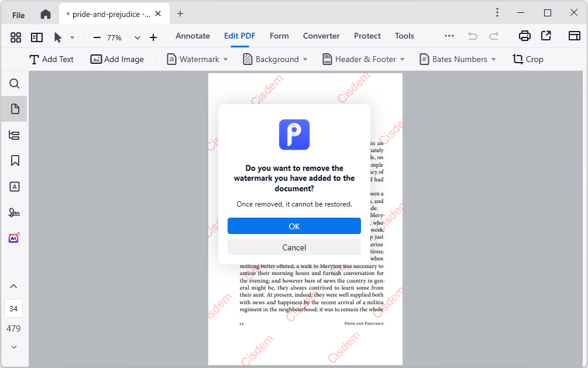Switch to the Converter tab
The width and height of the screenshot is (588, 368).
(x=321, y=36)
